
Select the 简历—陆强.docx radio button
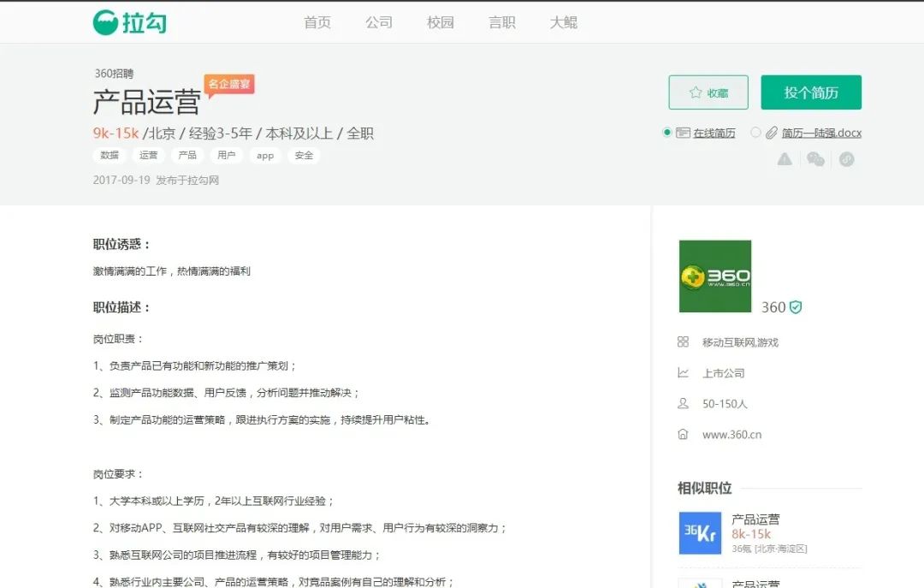click(x=755, y=133)
